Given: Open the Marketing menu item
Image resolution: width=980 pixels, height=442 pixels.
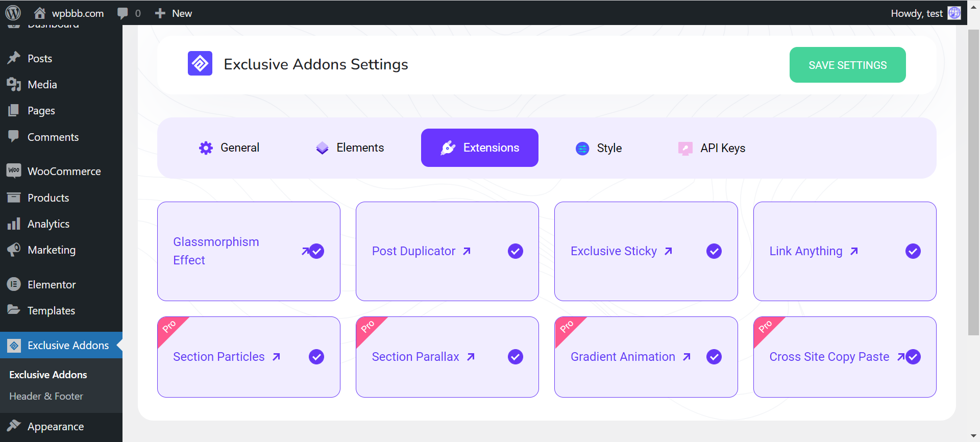Looking at the screenshot, I should click(x=61, y=250).
